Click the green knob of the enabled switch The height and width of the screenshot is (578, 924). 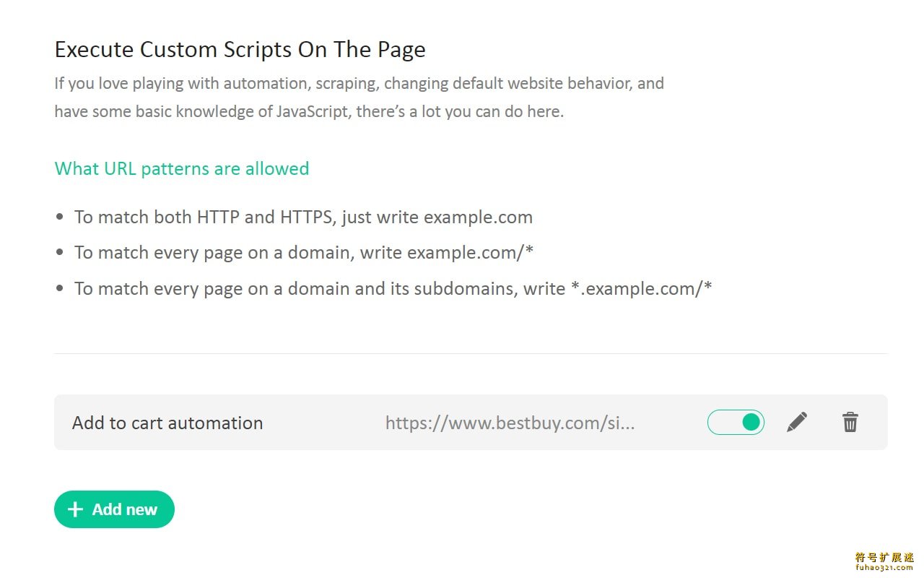[x=751, y=422]
